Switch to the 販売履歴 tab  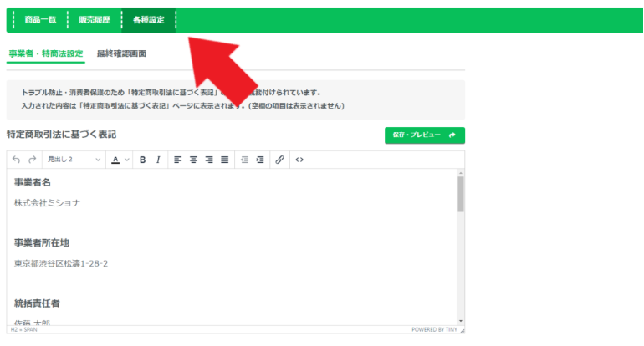(x=95, y=20)
